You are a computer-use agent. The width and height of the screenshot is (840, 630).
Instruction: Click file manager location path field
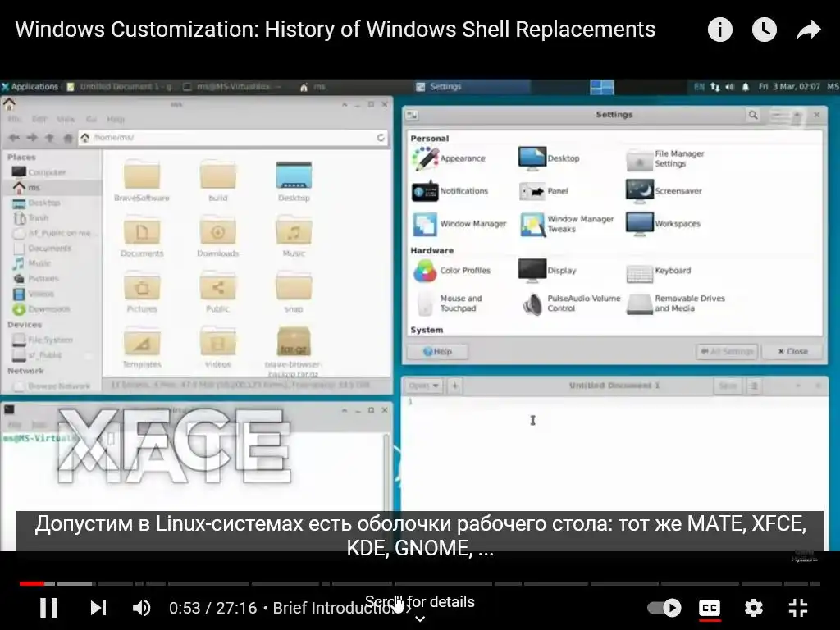coord(233,138)
